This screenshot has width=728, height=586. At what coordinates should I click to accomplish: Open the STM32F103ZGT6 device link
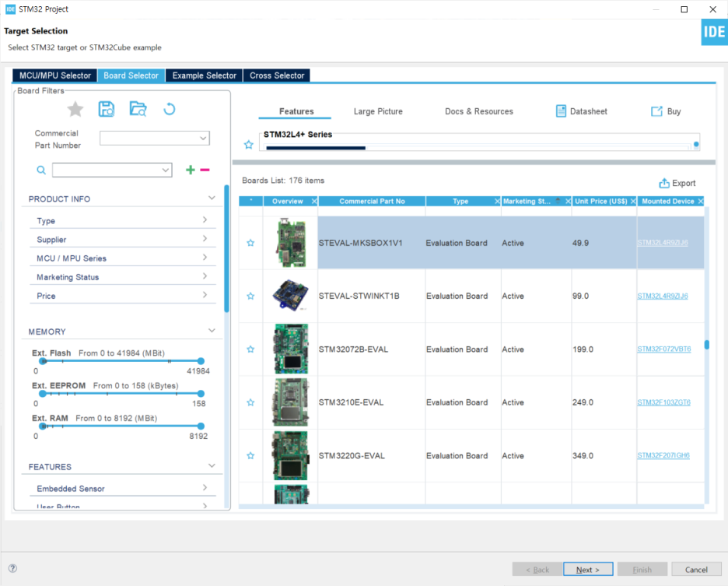(x=664, y=402)
